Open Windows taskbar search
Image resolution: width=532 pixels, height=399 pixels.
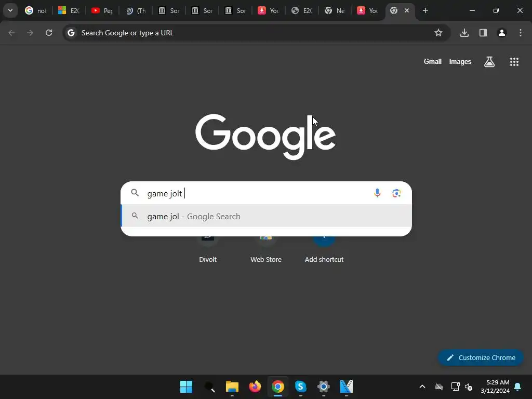[209, 387]
